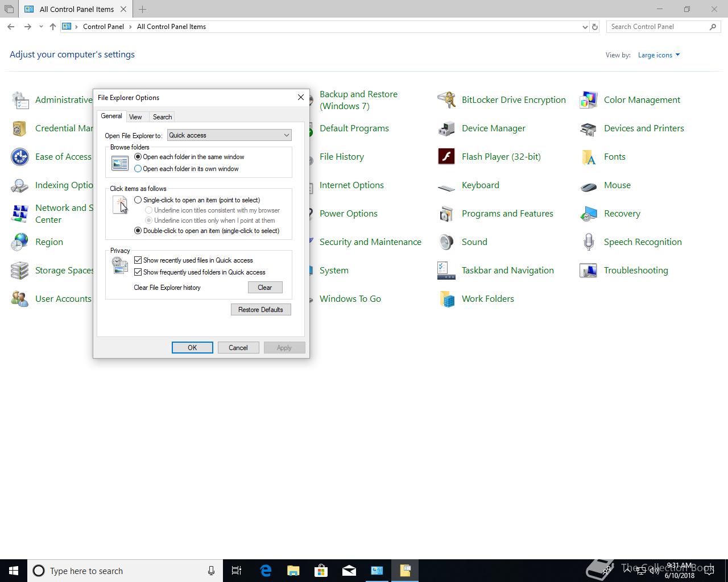Open the Fonts folder icon
Screen dimensions: 728x582
coord(589,157)
